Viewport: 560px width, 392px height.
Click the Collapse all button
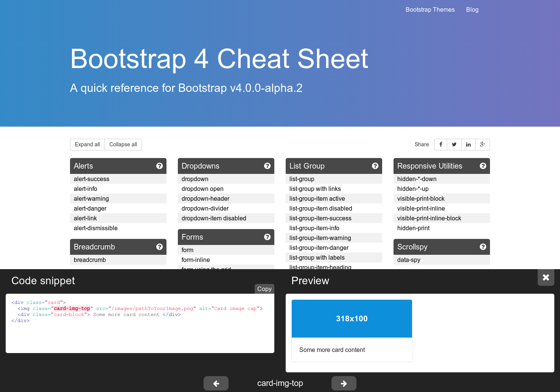pyautogui.click(x=123, y=144)
